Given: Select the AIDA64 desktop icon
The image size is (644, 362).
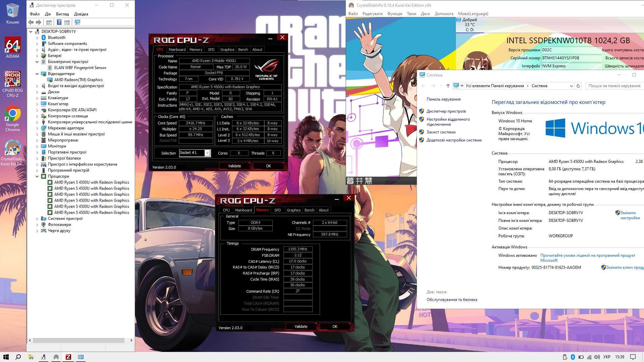Looking at the screenshot, I should tap(12, 47).
